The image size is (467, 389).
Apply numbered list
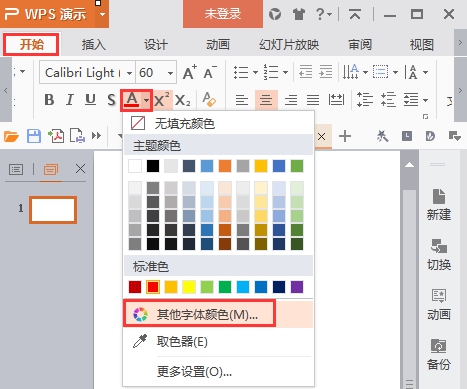(271, 72)
